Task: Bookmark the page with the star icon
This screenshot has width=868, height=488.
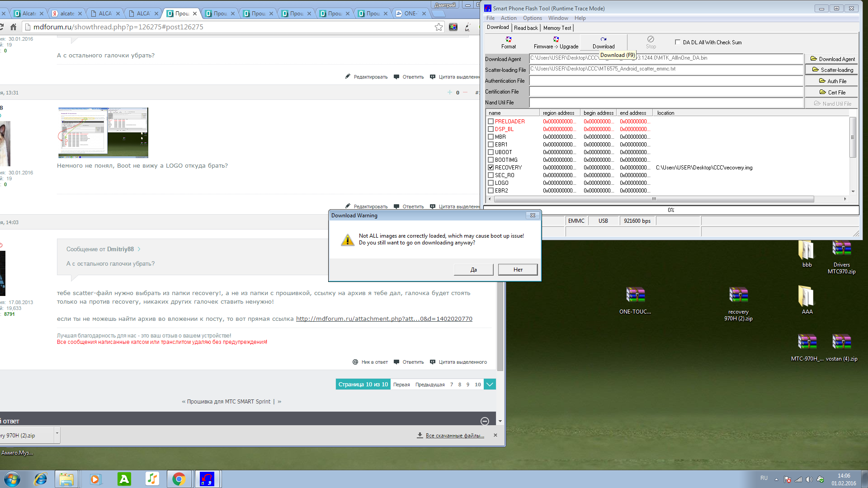Action: [x=439, y=27]
